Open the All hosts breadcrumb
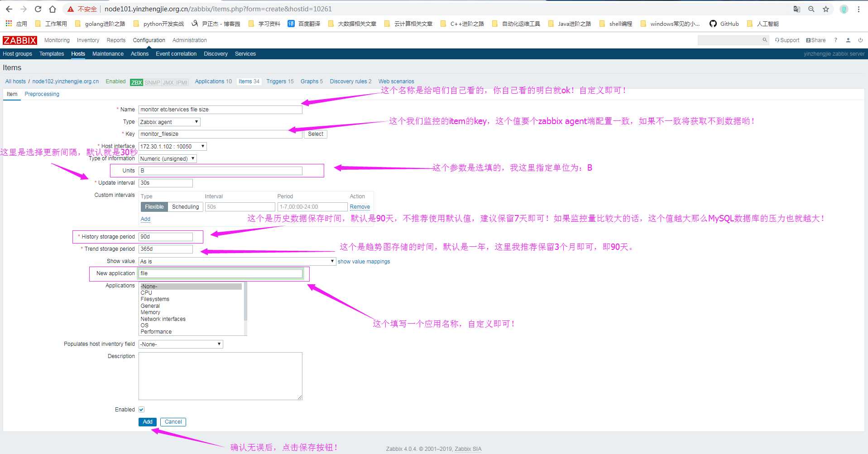This screenshot has width=868, height=454. (15, 81)
